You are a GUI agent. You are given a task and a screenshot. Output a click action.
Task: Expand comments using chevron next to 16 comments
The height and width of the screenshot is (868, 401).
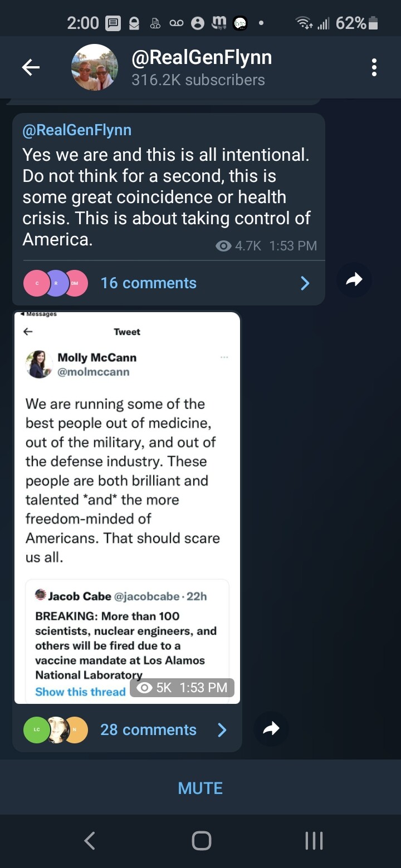point(305,283)
